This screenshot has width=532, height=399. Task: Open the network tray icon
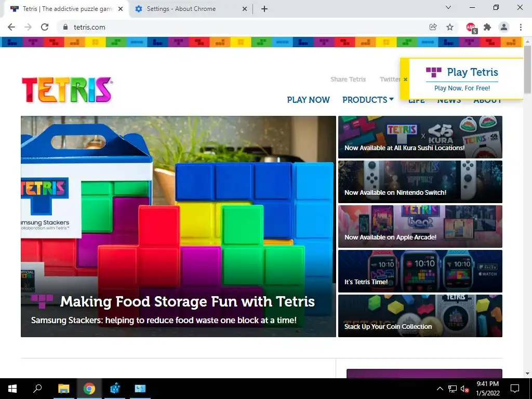pos(453,389)
